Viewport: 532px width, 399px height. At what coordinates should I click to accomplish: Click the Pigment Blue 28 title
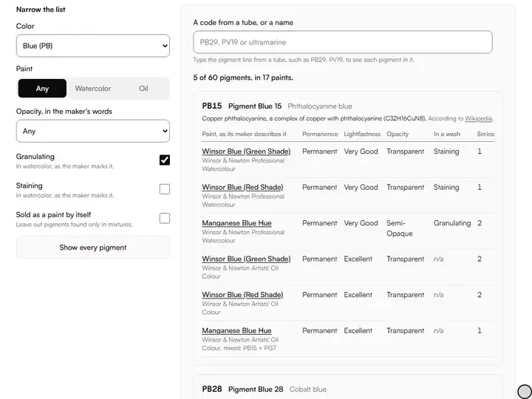(256, 389)
